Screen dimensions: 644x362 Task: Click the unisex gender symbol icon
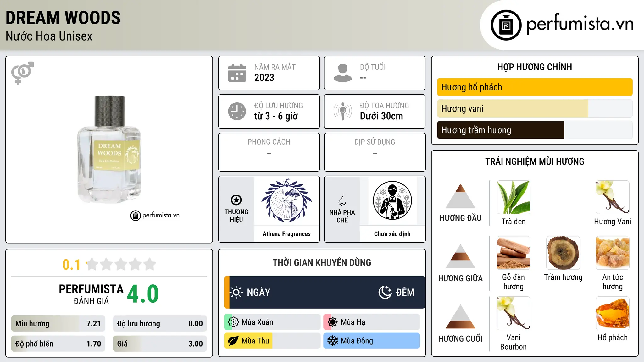tap(22, 73)
